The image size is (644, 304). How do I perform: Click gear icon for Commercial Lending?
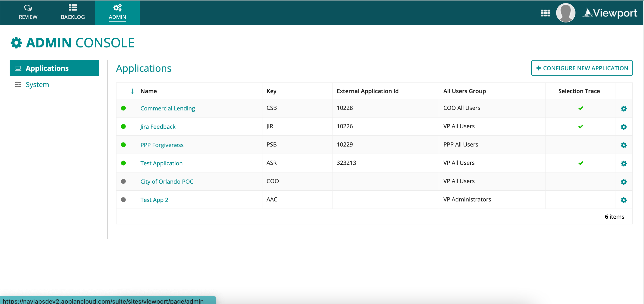pos(624,109)
